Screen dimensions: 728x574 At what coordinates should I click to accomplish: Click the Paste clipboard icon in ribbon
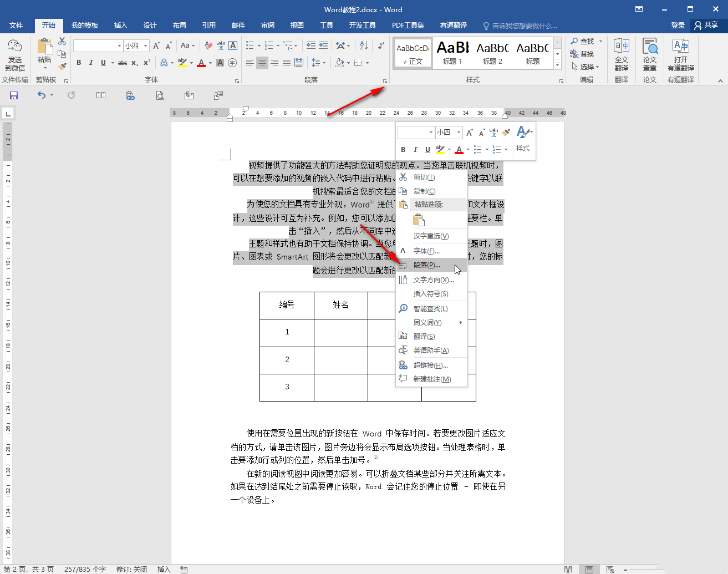point(44,47)
